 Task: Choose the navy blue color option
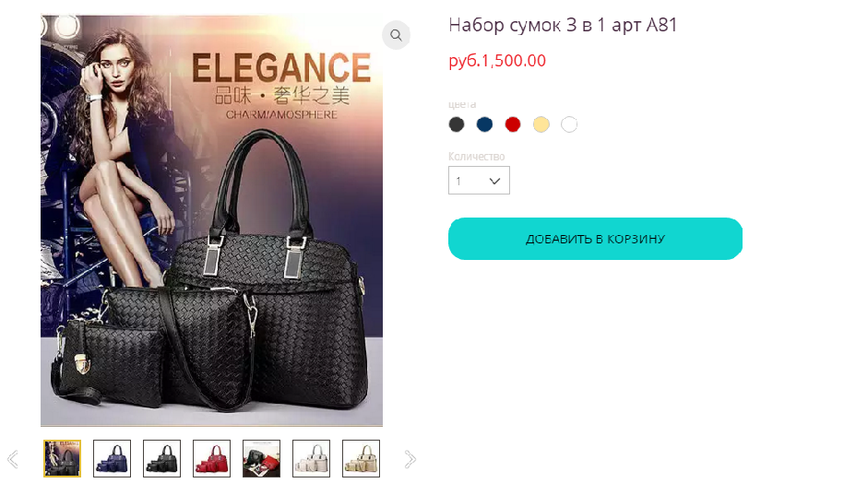[485, 124]
